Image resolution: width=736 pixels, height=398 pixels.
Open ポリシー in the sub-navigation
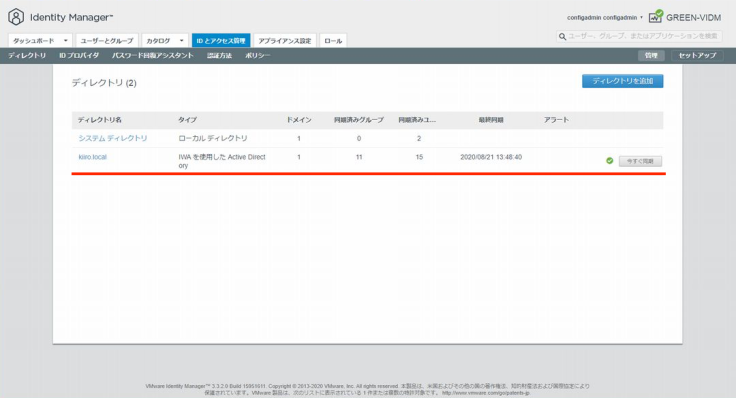click(257, 55)
